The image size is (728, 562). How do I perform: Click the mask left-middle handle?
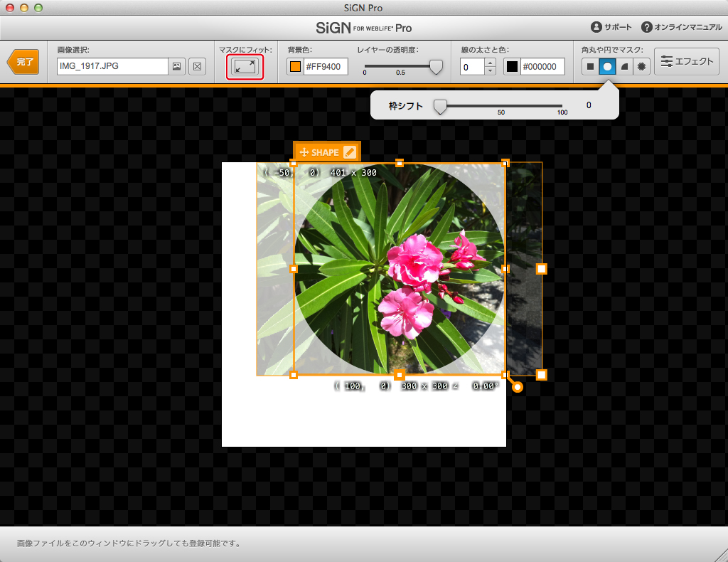point(294,269)
